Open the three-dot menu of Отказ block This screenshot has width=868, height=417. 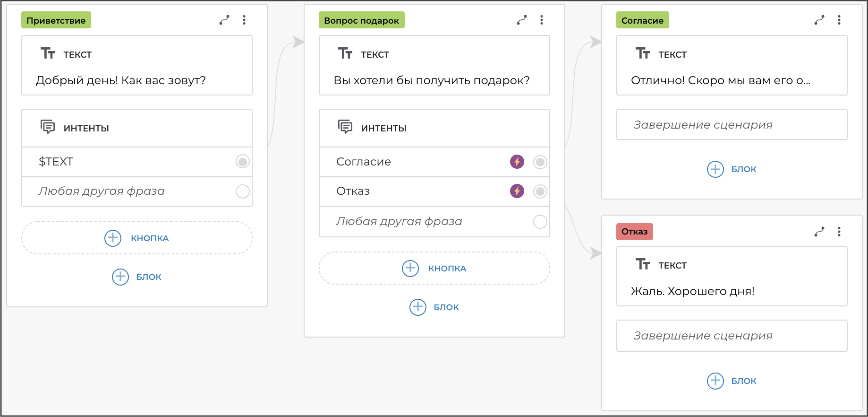coord(839,232)
